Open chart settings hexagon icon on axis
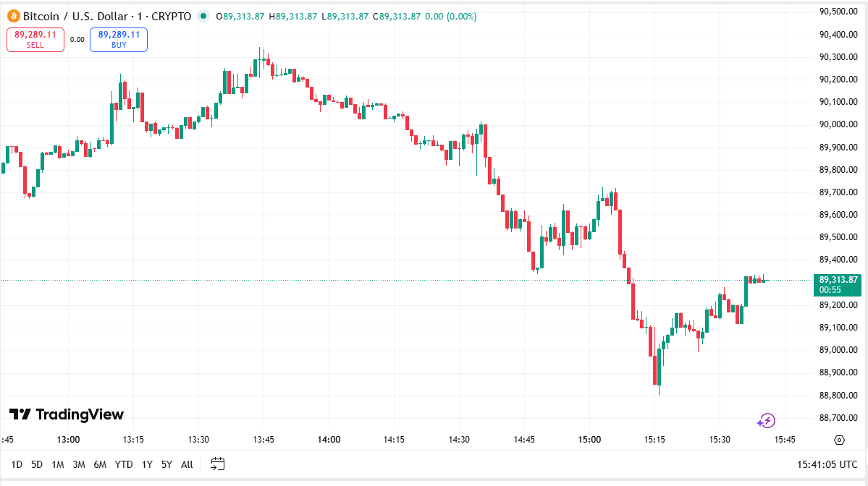Image resolution: width=868 pixels, height=486 pixels. [839, 440]
